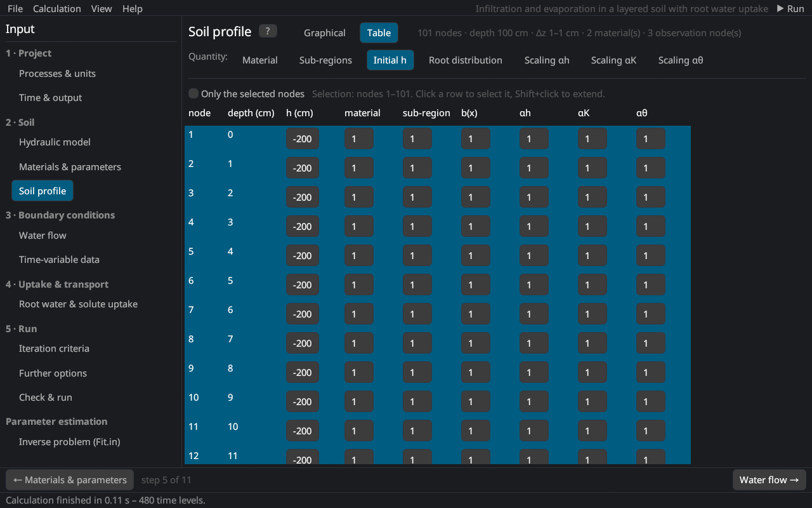Select table row for node 8
The width and height of the screenshot is (812, 508).
[438, 343]
